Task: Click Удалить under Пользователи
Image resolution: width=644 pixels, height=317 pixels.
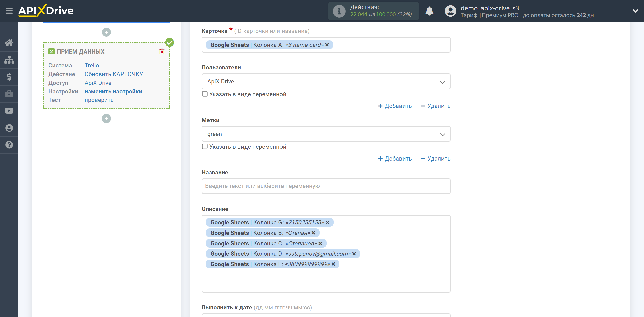Action: 435,106
